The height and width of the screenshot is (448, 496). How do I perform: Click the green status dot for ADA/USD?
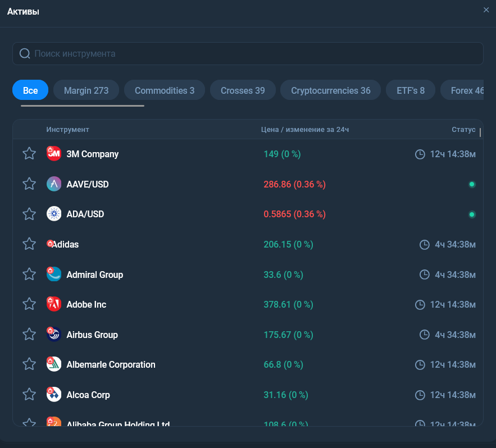(x=472, y=214)
